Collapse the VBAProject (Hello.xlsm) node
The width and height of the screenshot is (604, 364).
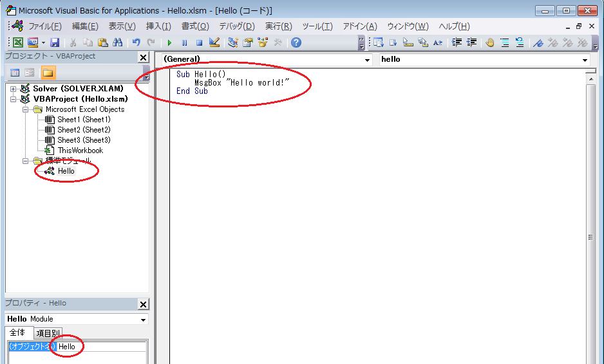coord(13,99)
